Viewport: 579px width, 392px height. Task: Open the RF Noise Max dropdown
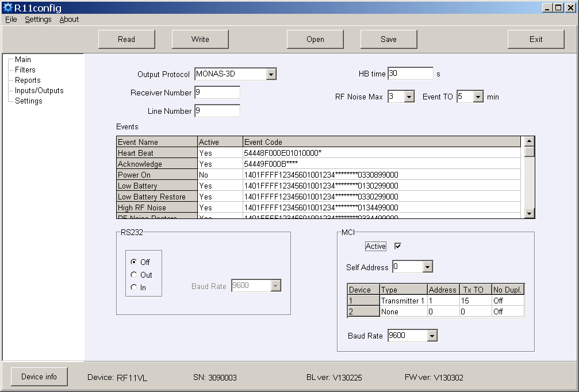409,97
